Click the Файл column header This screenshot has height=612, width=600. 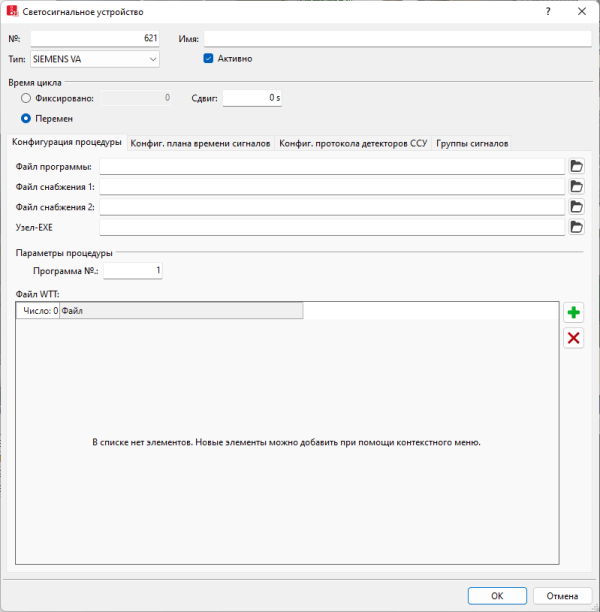(180, 311)
